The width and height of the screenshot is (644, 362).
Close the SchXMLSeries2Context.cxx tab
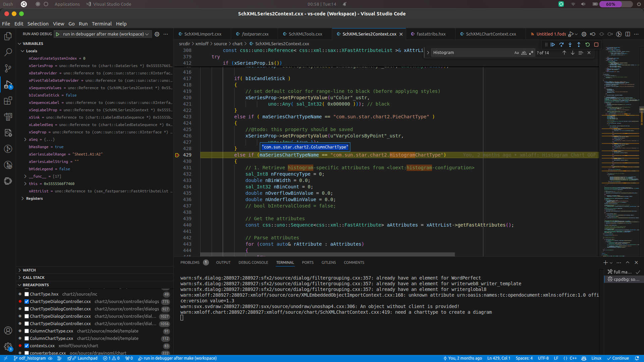[x=401, y=34]
